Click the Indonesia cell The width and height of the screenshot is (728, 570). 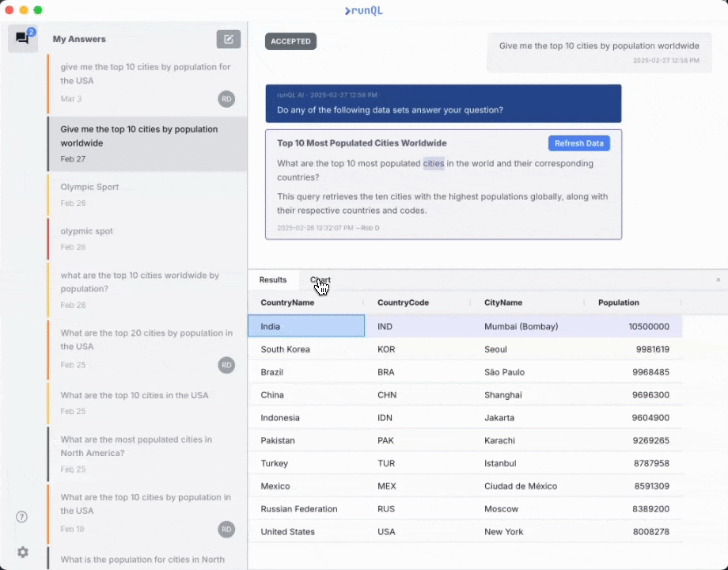(306, 418)
